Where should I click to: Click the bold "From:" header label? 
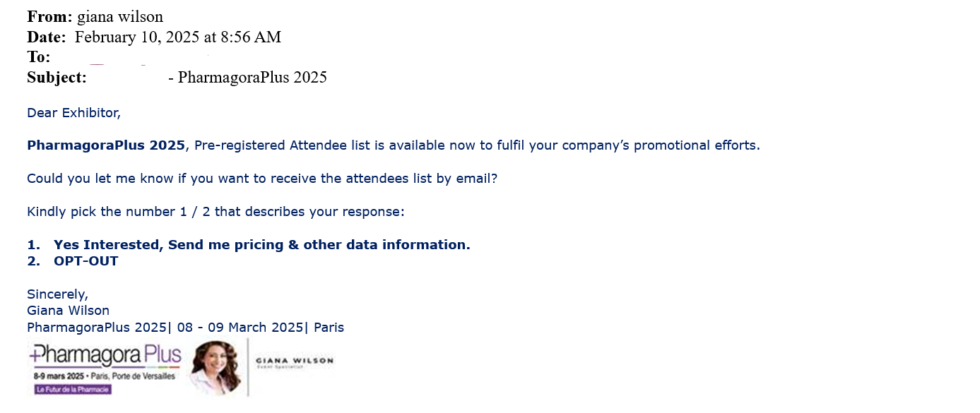click(49, 17)
